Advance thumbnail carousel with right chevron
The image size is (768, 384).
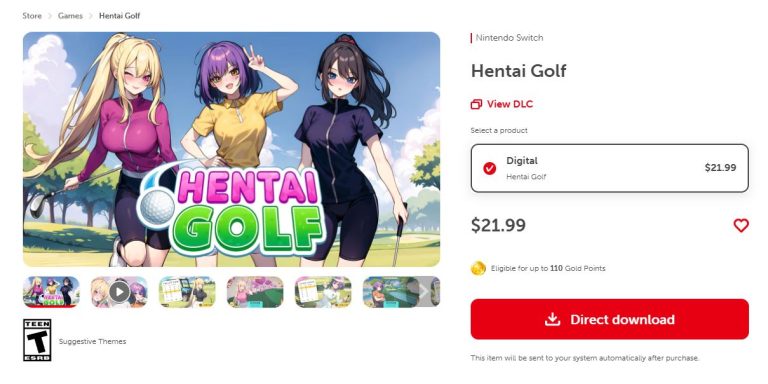[x=424, y=292]
